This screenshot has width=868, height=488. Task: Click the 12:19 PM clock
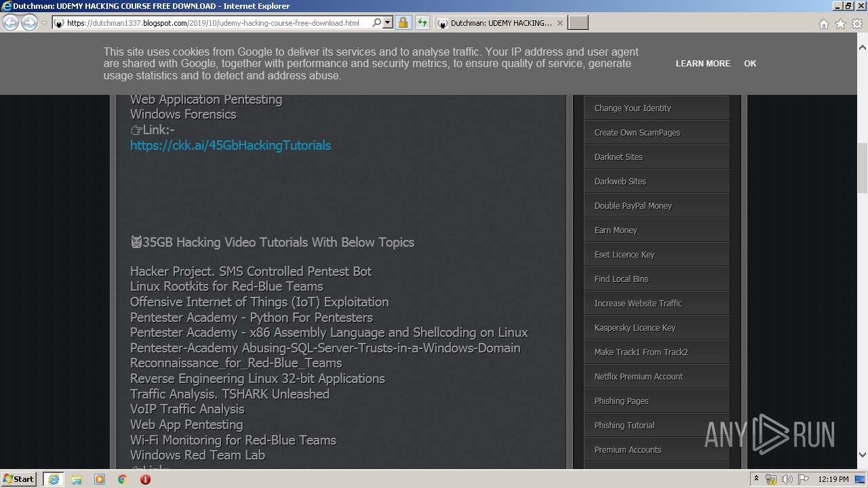(x=833, y=479)
